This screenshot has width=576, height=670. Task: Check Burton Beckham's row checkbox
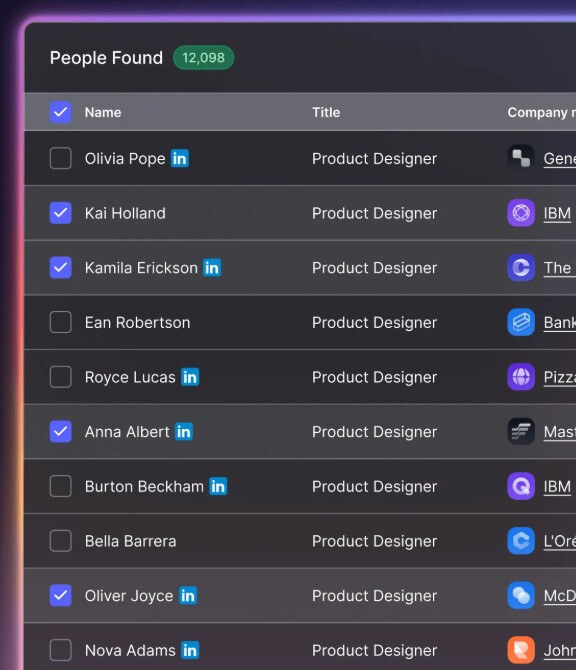(x=61, y=486)
